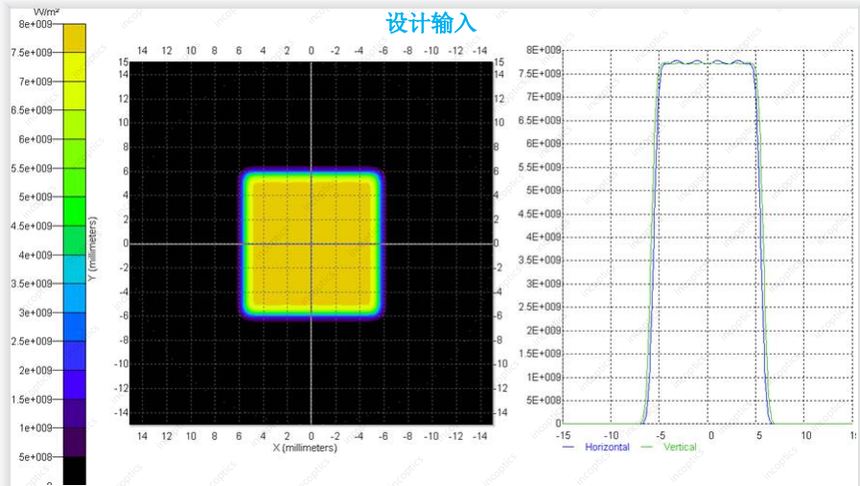Click the 5e+009 color bar label

coord(36,197)
